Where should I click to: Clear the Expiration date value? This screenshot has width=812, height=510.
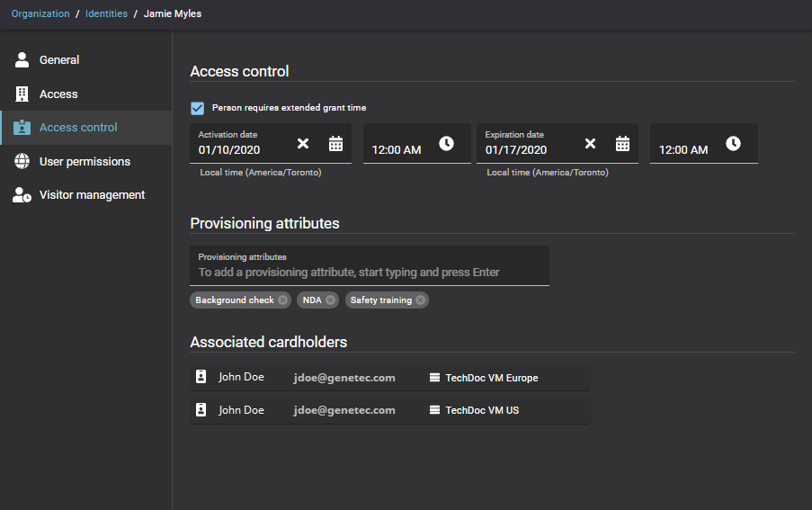pyautogui.click(x=590, y=144)
